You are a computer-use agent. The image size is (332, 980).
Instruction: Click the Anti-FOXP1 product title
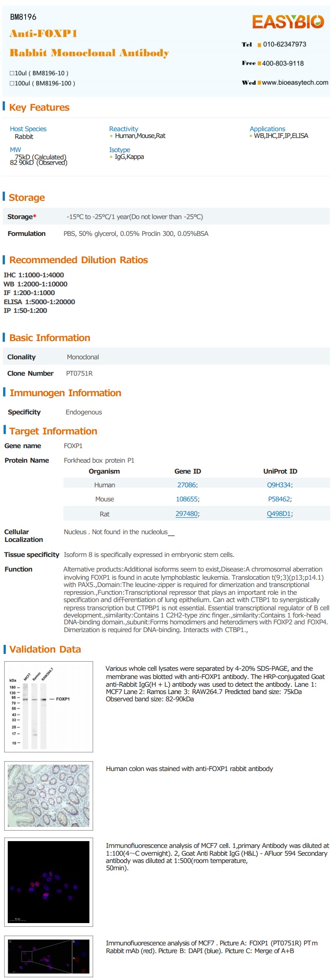coord(43,33)
